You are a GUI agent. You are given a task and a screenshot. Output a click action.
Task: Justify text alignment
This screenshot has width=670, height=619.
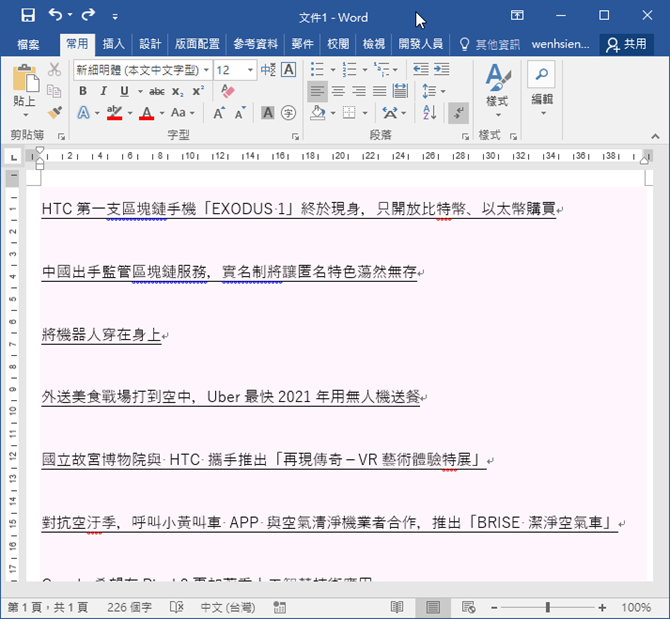379,91
